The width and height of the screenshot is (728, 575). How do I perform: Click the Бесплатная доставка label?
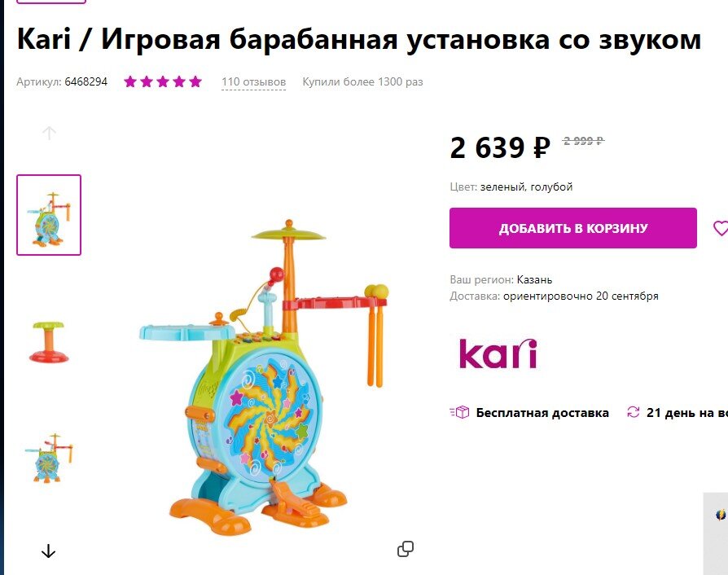pyautogui.click(x=542, y=413)
